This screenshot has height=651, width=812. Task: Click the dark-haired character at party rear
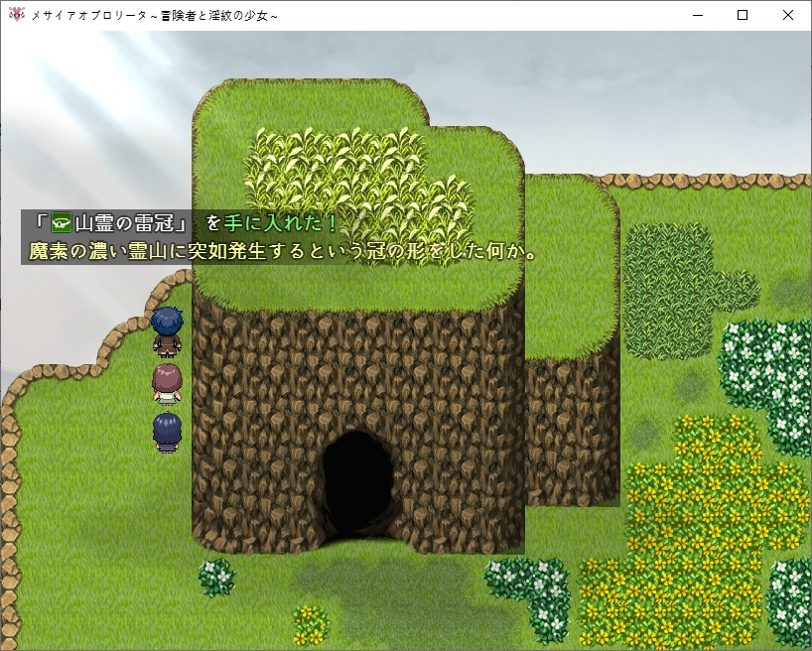point(167,432)
